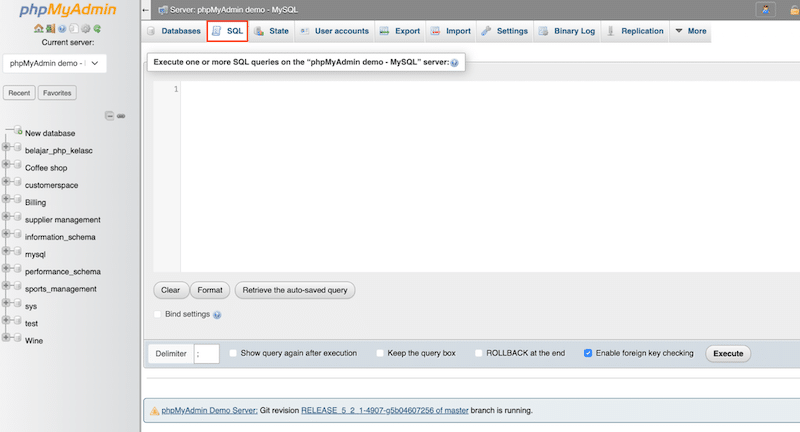The height and width of the screenshot is (432, 800).
Task: Click the back arrow in the server bar
Action: (146, 10)
